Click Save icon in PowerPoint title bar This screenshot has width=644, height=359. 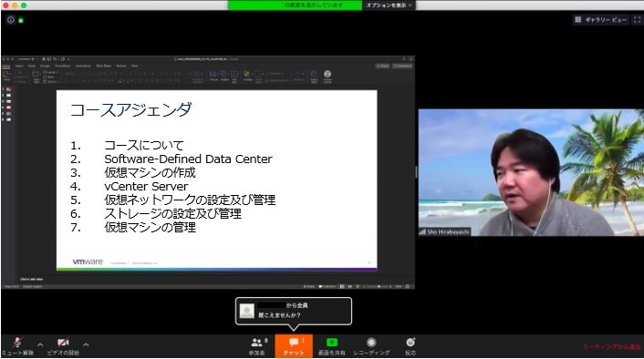pos(49,59)
